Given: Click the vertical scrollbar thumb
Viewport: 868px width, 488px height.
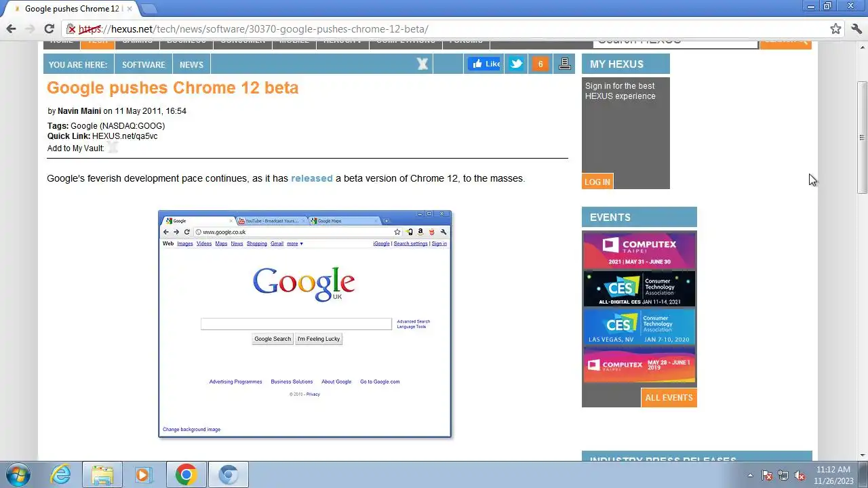Looking at the screenshot, I should [863, 138].
